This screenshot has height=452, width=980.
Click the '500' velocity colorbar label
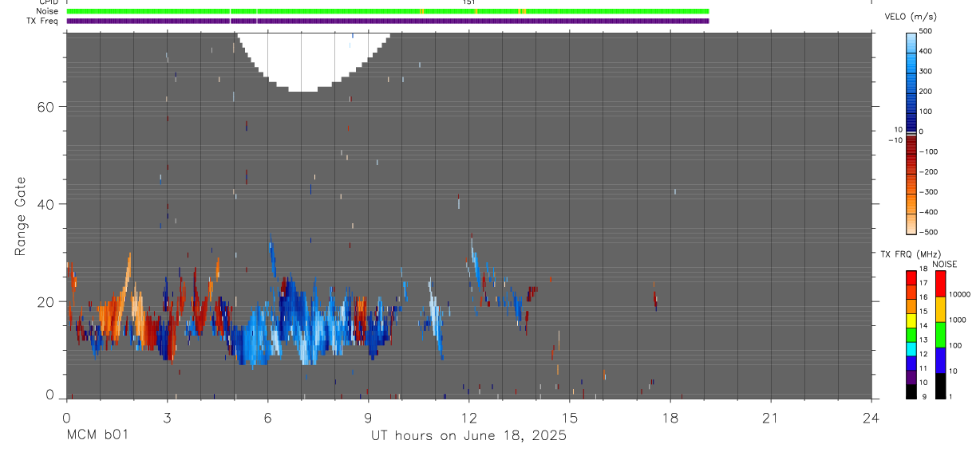click(x=926, y=31)
